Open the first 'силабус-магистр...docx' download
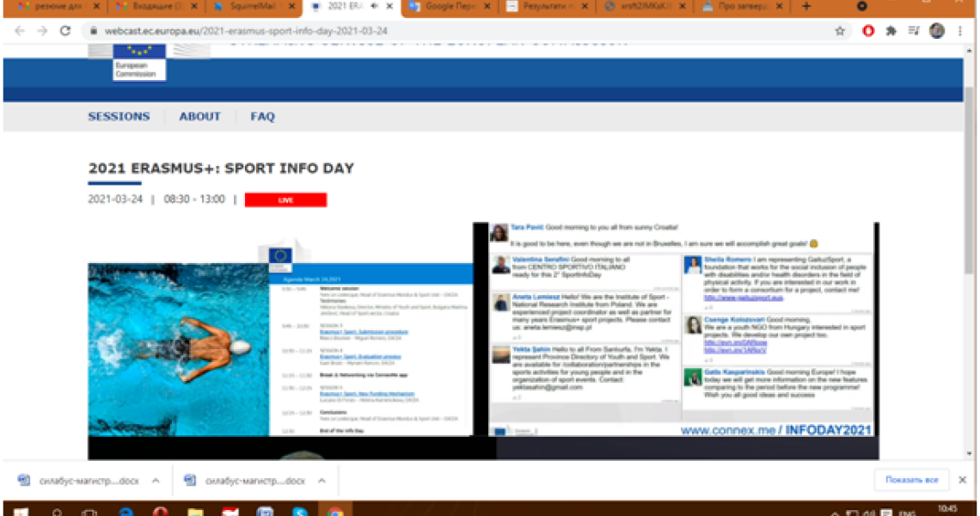Screen dimensions: 980x516 (79, 481)
